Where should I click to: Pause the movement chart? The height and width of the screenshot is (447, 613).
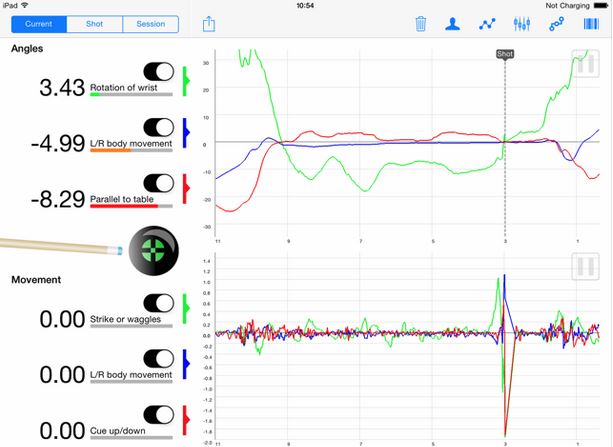[x=585, y=266]
